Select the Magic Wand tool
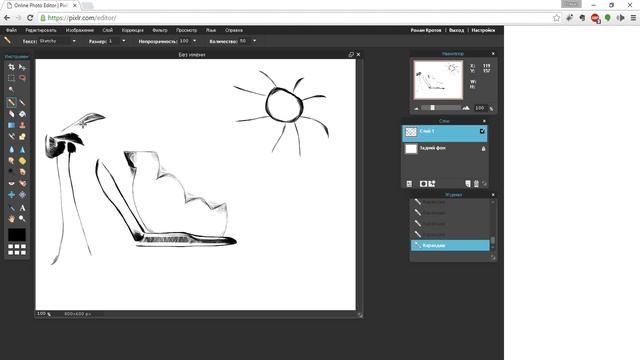This screenshot has width=640, height=360. click(11, 89)
